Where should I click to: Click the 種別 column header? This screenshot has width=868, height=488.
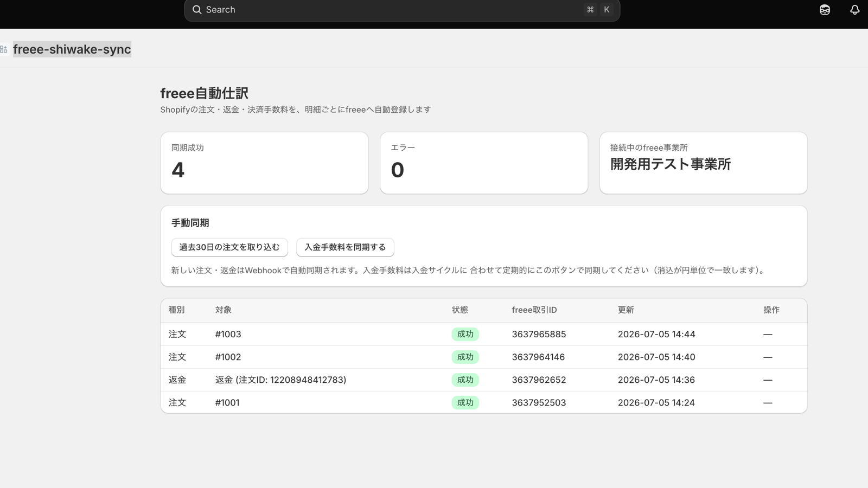(x=177, y=310)
